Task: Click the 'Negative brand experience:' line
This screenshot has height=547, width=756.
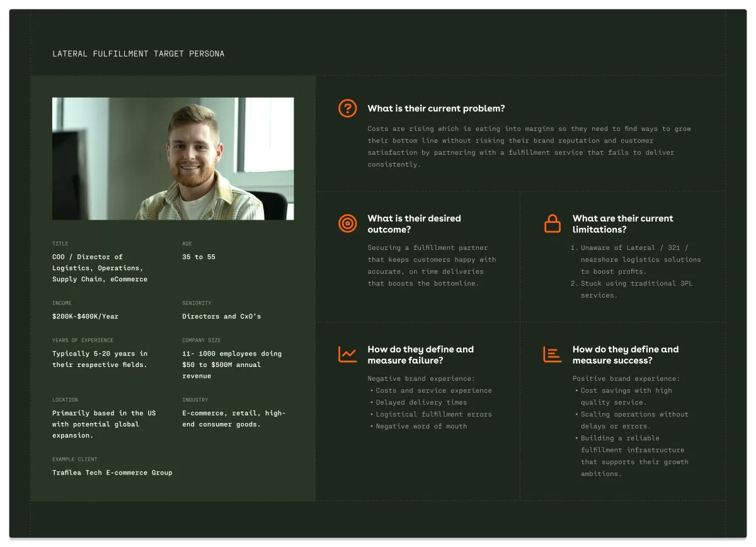Action: (x=421, y=379)
